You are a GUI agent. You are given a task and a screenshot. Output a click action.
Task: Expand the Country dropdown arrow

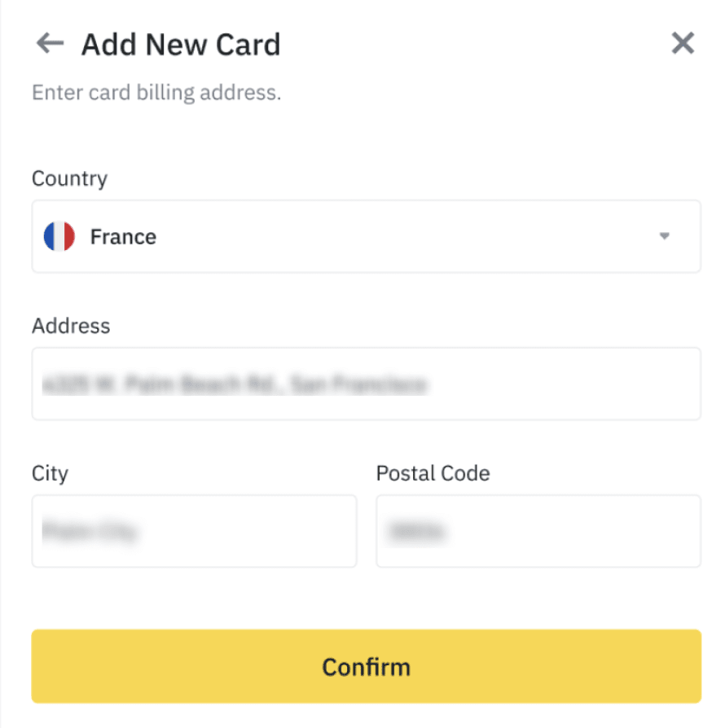point(664,237)
